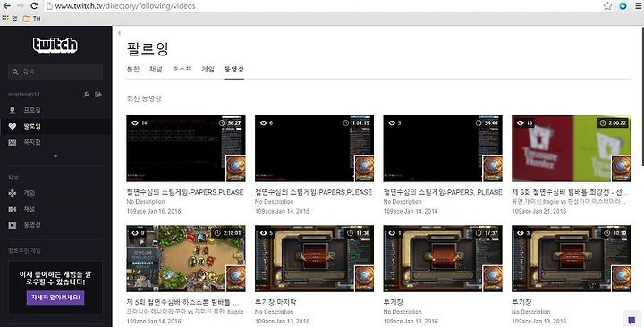644x327 pixels.
Task: Expand more sidebar items with the down arrow
Action: click(x=55, y=156)
